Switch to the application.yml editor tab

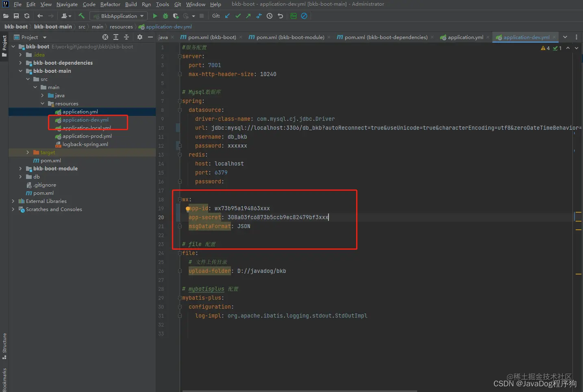tap(465, 37)
